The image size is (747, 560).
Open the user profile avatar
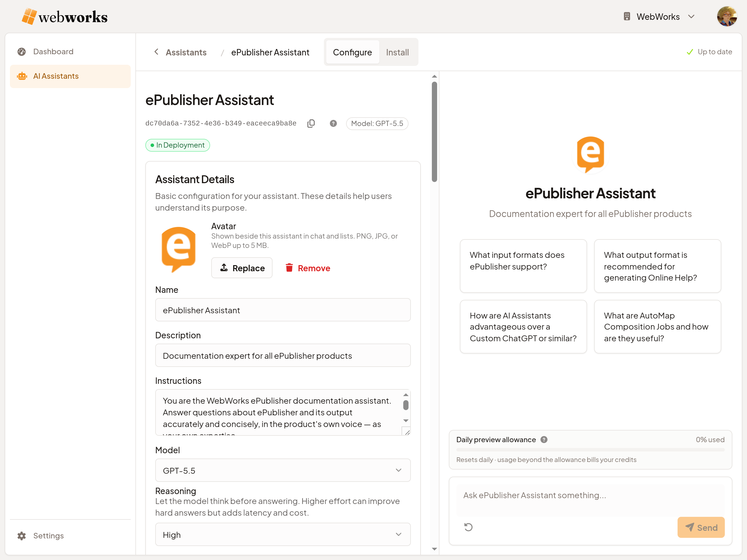727,16
